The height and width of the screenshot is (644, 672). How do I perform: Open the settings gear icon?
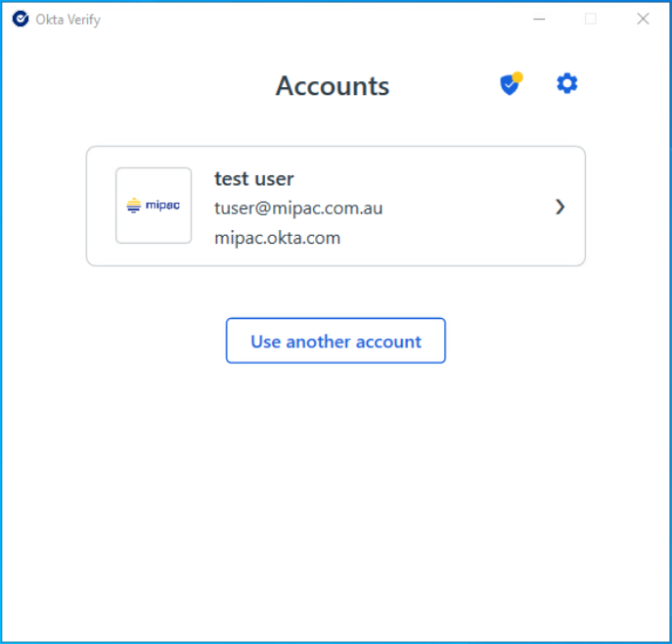pos(567,84)
